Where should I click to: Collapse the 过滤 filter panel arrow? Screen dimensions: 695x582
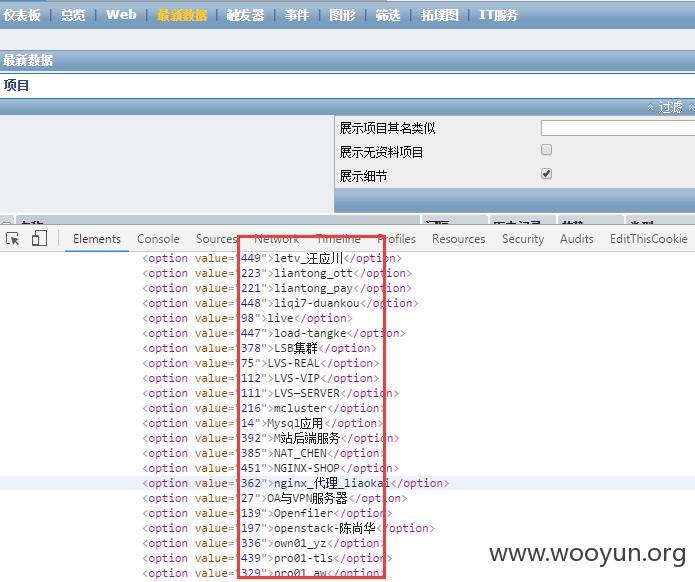point(650,107)
